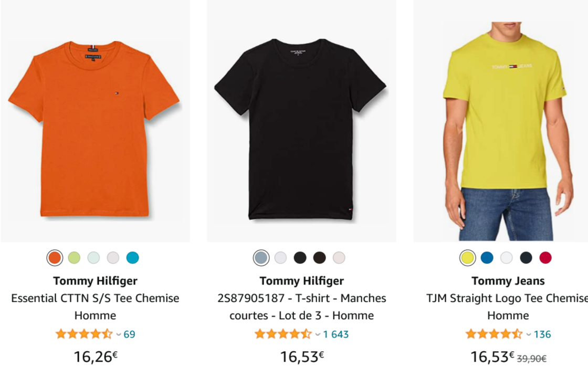The height and width of the screenshot is (367, 588).
Task: Open the star rating dropdown on the 3-pack shirt
Action: click(317, 333)
